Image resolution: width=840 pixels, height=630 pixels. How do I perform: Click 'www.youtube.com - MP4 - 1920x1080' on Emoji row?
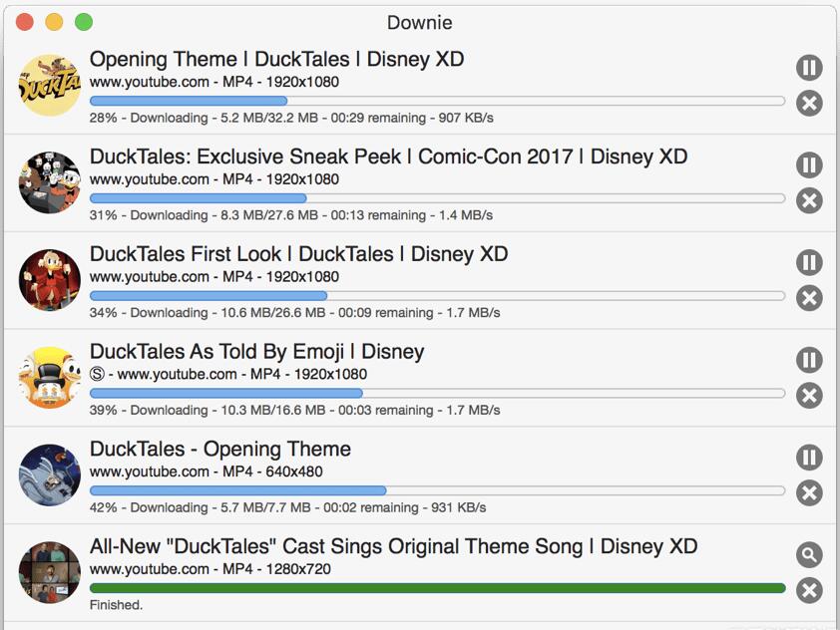point(242,374)
